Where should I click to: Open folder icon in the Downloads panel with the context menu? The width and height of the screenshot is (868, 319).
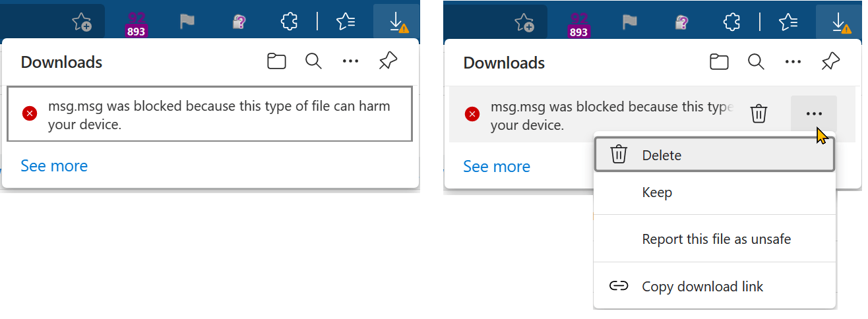[x=719, y=62]
